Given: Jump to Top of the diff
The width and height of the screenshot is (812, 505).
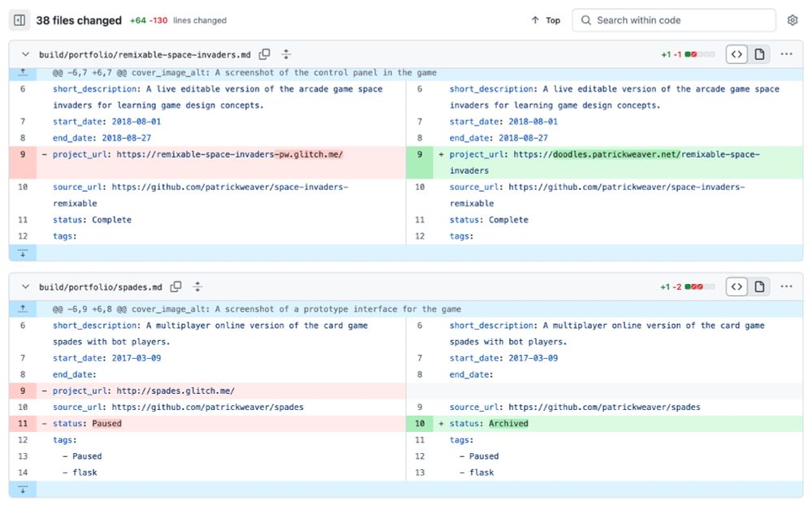Looking at the screenshot, I should pos(546,20).
